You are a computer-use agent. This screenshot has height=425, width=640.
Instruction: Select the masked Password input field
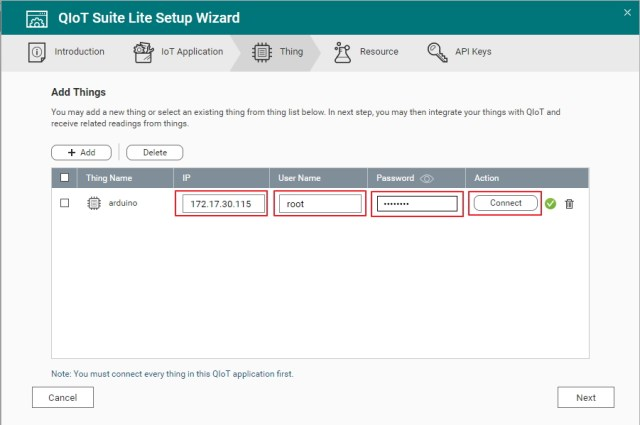(415, 204)
